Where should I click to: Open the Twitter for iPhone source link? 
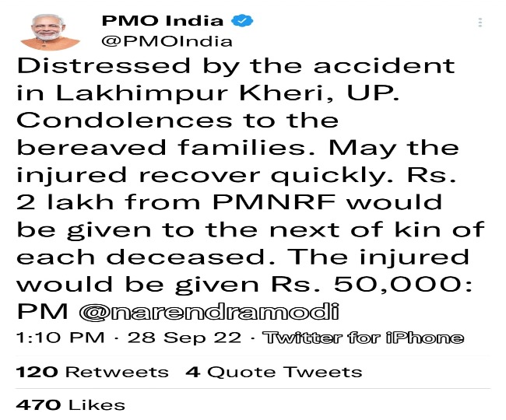pyautogui.click(x=364, y=338)
